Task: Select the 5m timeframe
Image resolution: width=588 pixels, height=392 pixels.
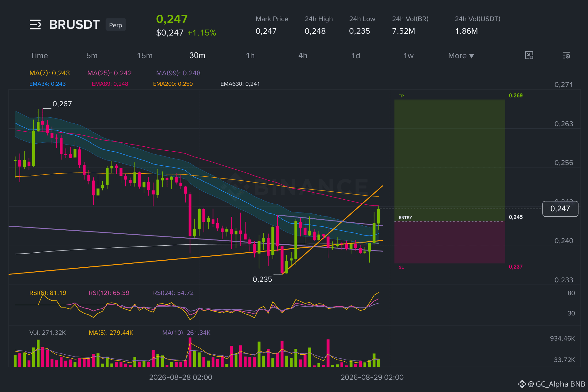Action: click(x=92, y=56)
